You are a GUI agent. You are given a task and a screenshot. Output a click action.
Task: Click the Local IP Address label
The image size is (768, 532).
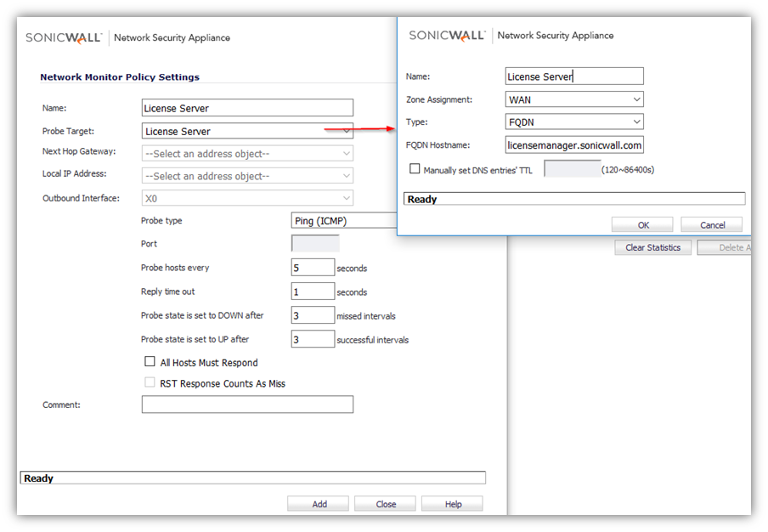tap(74, 173)
